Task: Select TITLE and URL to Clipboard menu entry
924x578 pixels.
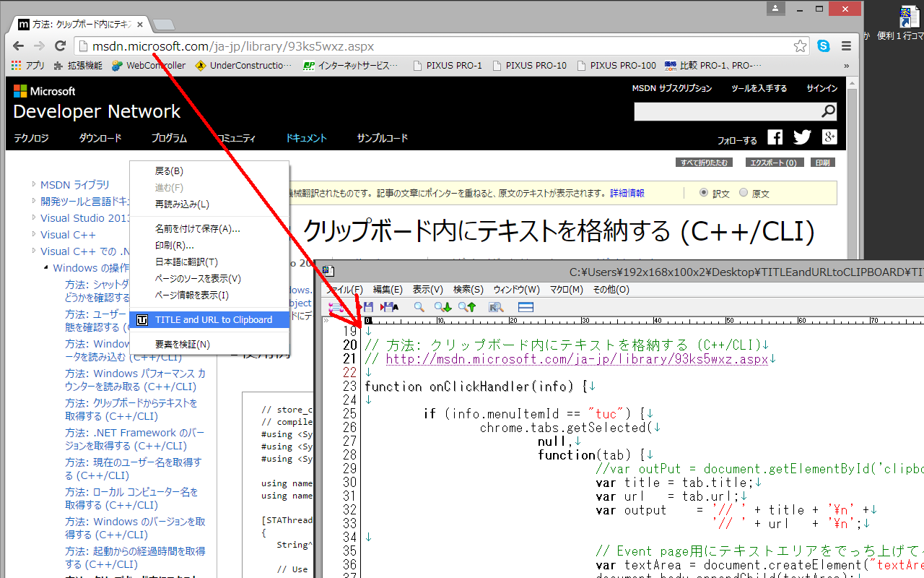Action: tap(210, 320)
